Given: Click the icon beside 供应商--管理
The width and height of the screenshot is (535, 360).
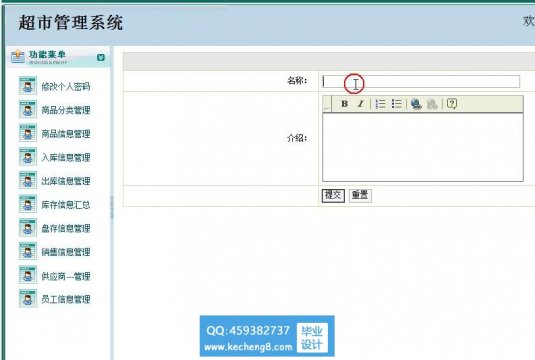Looking at the screenshot, I should (28, 275).
